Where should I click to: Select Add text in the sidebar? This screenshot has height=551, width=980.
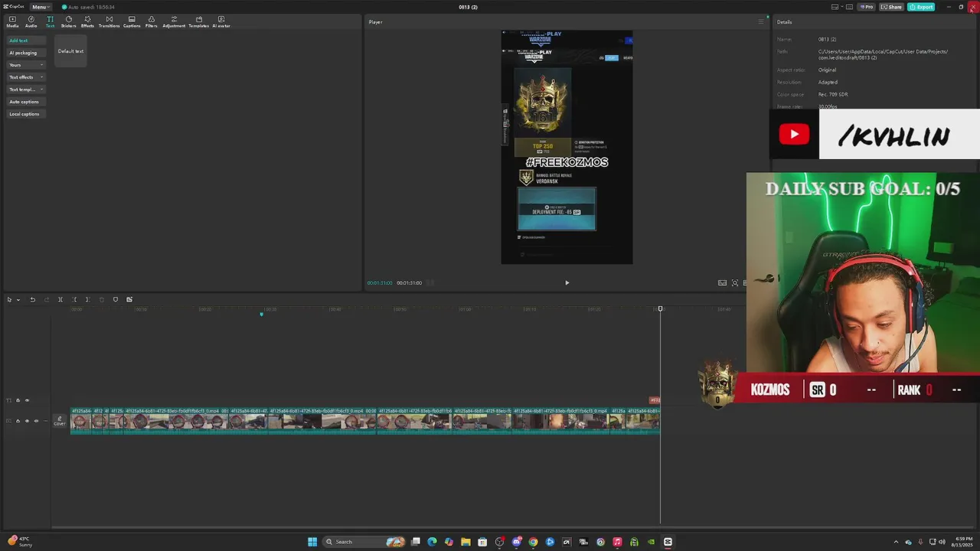click(26, 41)
